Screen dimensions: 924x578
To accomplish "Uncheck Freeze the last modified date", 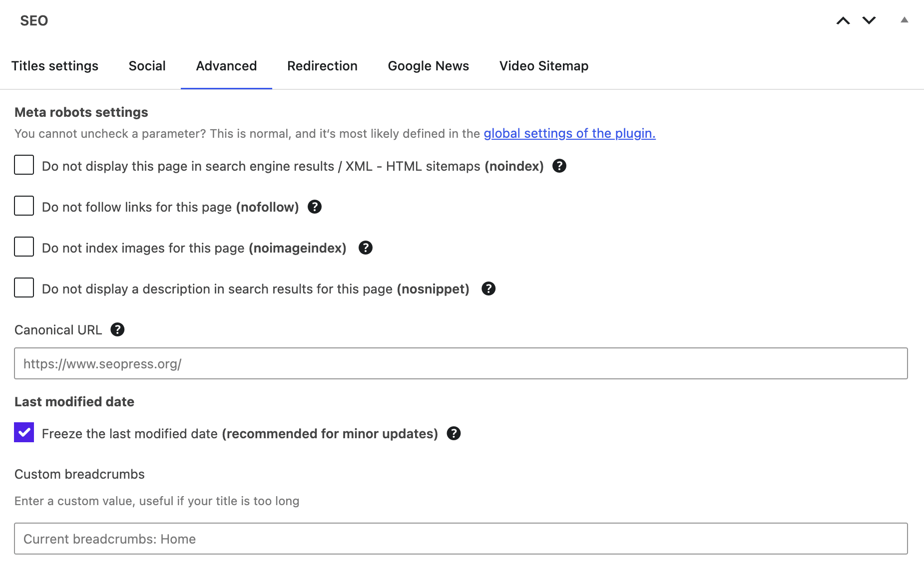I will [x=24, y=432].
